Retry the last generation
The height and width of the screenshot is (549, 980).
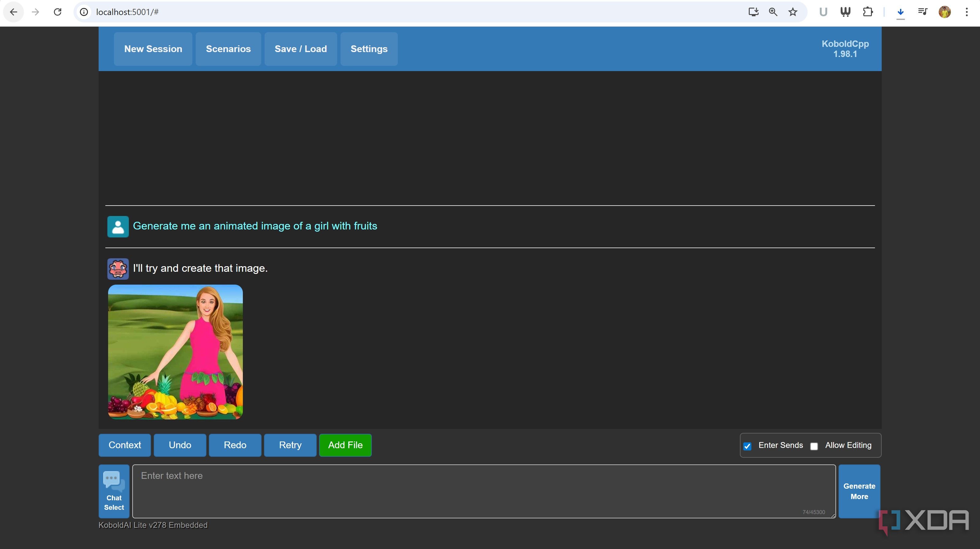[290, 445]
